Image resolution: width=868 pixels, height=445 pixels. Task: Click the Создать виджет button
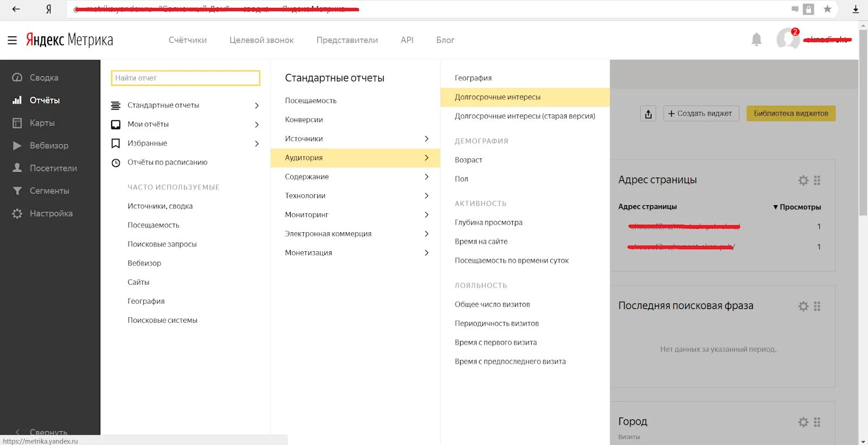click(700, 113)
